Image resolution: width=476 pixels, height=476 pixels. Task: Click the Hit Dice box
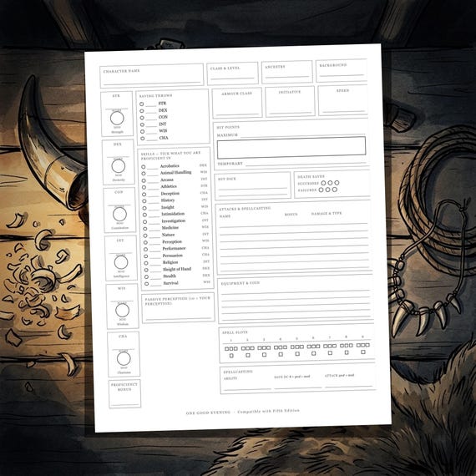[x=252, y=186]
